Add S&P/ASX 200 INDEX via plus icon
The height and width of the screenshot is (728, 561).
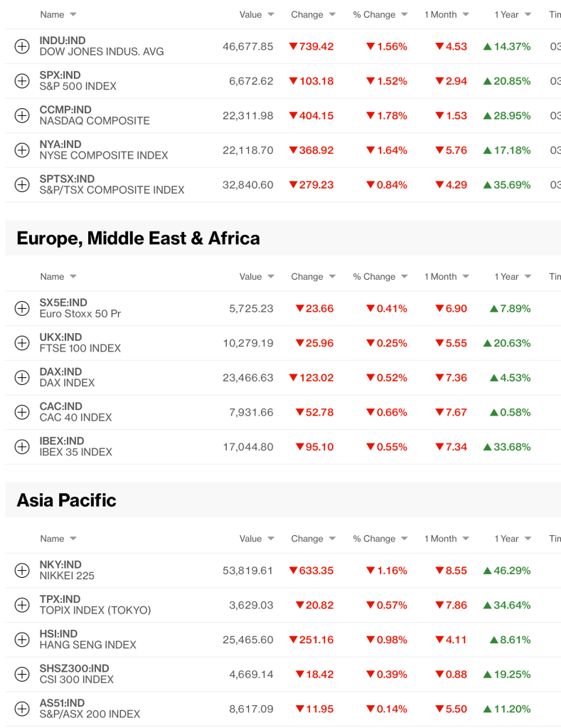pos(22,709)
